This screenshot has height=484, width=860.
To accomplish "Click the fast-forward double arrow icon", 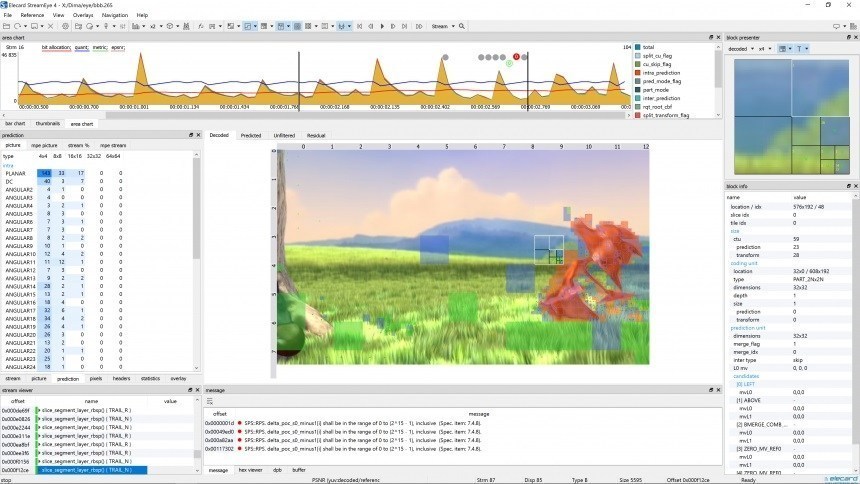I will point(419,26).
